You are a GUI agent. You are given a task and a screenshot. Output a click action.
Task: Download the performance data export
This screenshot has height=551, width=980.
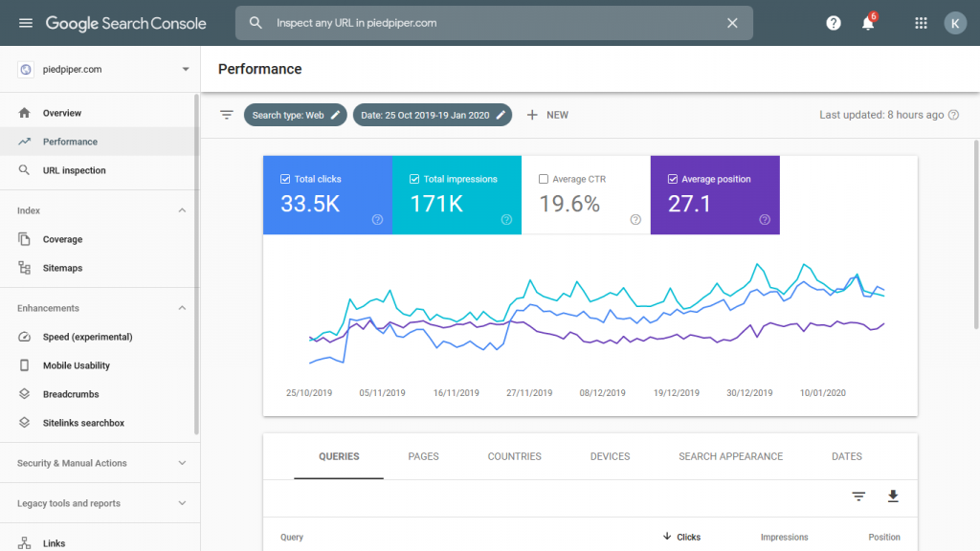893,496
